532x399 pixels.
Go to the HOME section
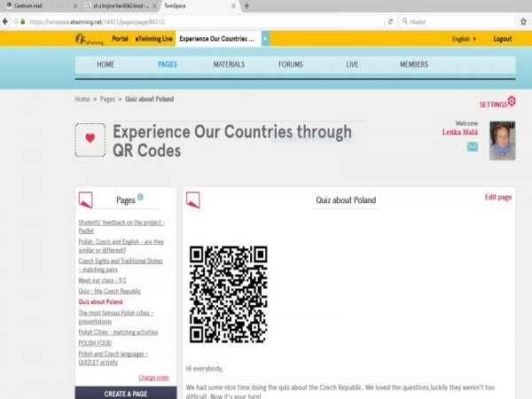(106, 65)
